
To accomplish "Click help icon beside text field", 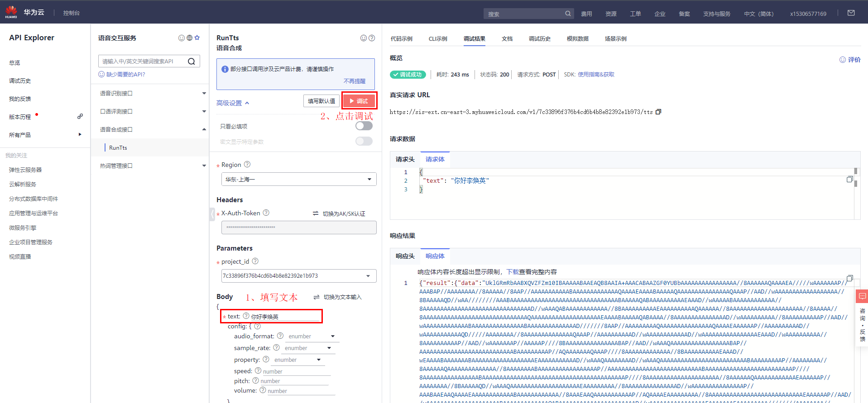I will [246, 316].
